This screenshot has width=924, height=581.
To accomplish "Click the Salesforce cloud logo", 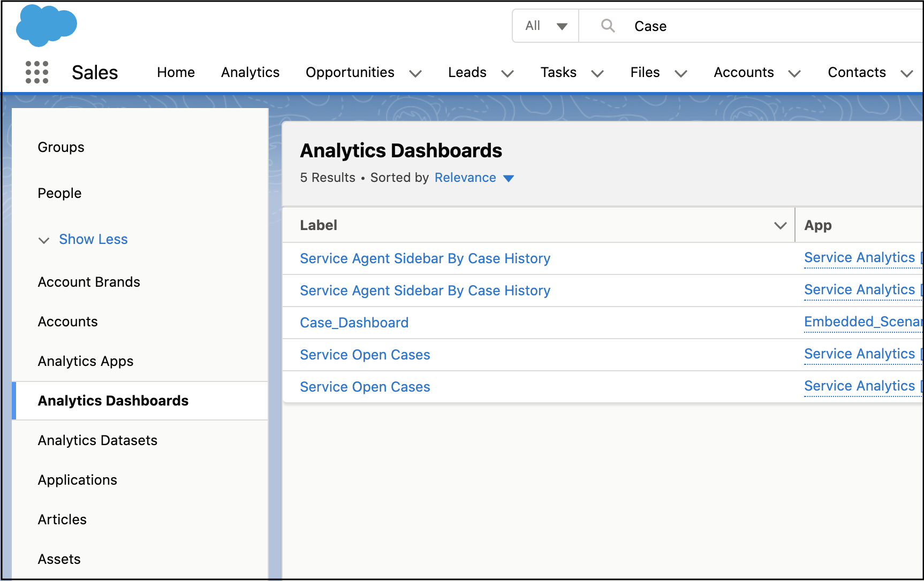I will 46,26.
